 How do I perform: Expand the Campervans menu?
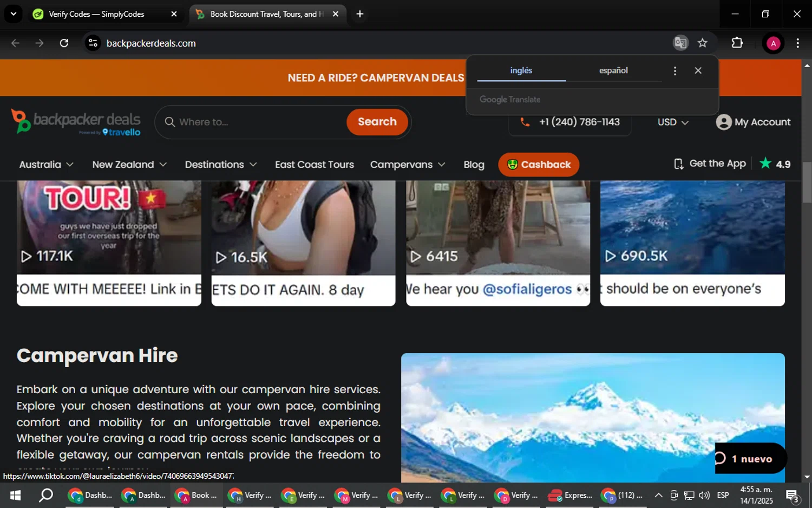(408, 165)
